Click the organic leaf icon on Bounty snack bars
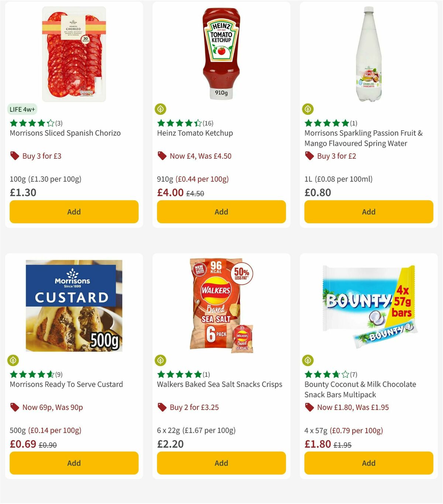443x504 pixels. click(x=309, y=360)
